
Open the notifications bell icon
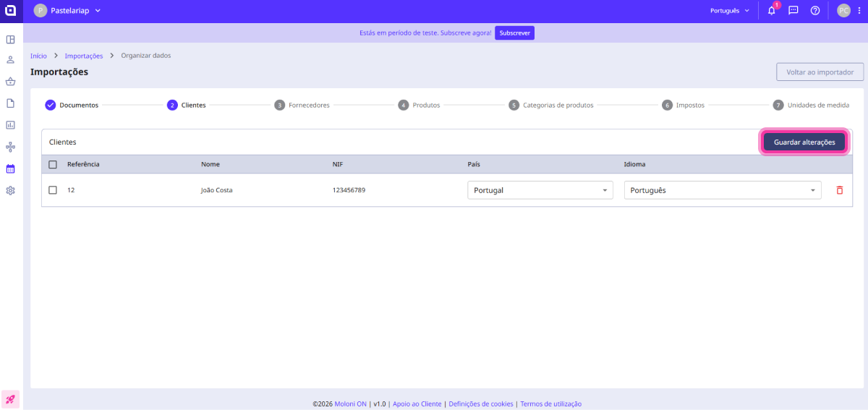(x=771, y=11)
